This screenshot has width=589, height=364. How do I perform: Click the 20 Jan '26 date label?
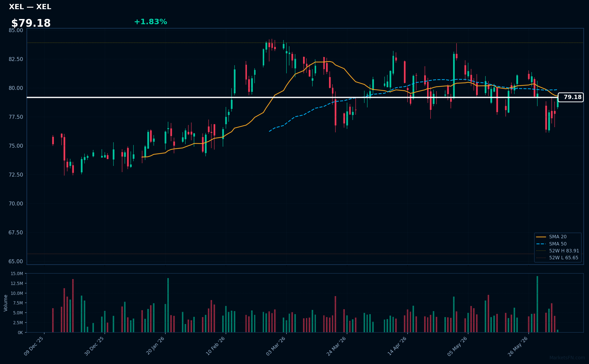pyautogui.click(x=155, y=346)
